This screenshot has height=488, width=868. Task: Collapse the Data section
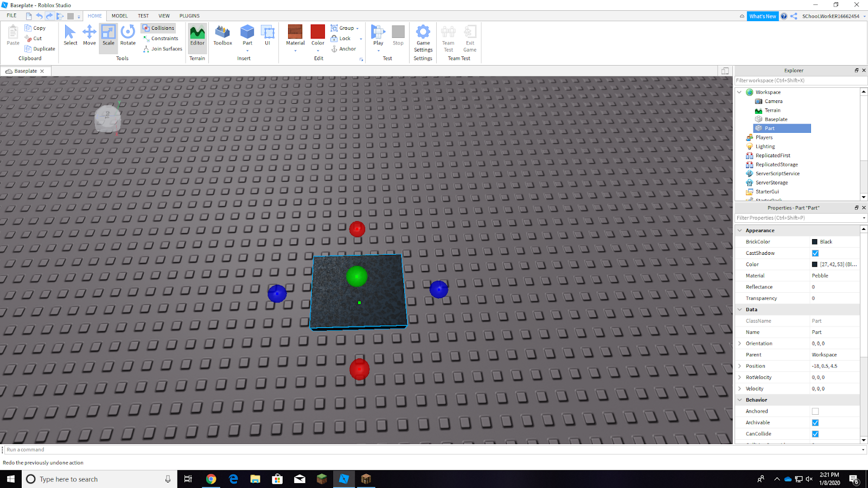pyautogui.click(x=739, y=310)
